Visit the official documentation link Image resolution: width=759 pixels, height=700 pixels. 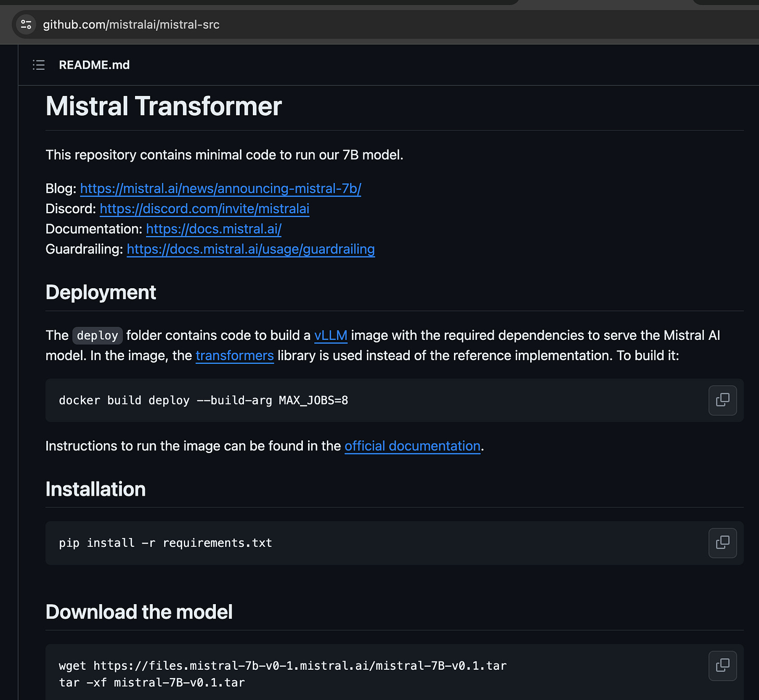point(412,446)
